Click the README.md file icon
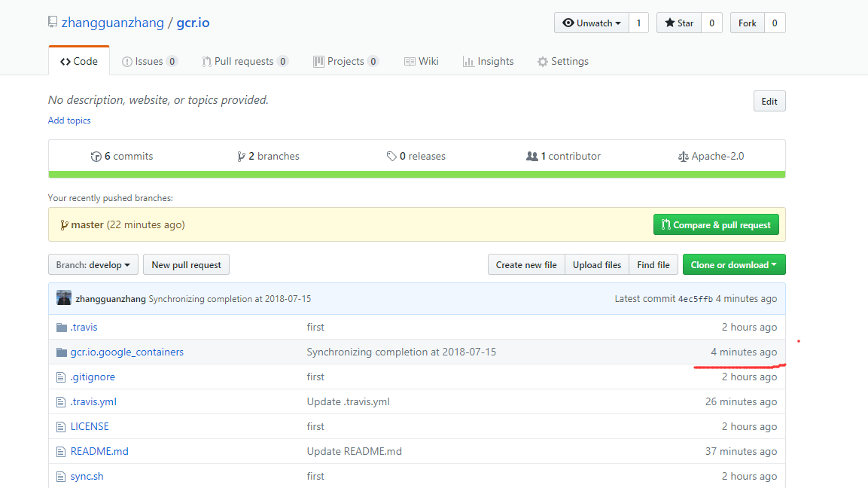Image resolution: width=868 pixels, height=488 pixels. click(61, 452)
